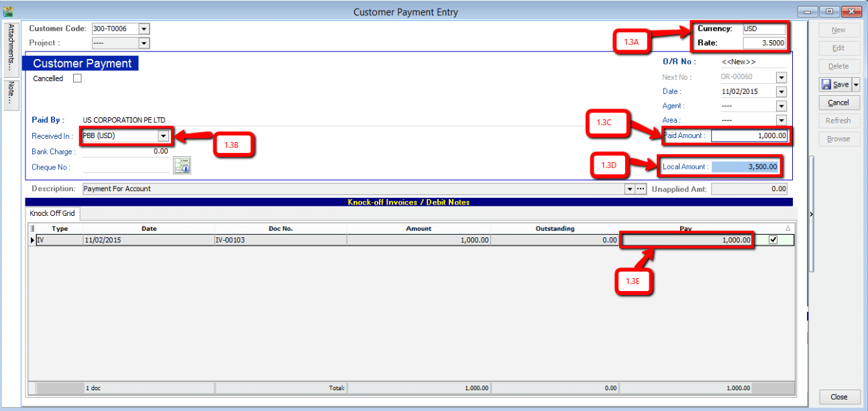Expand the Received In payment method dropdown
868x411 pixels.
163,136
